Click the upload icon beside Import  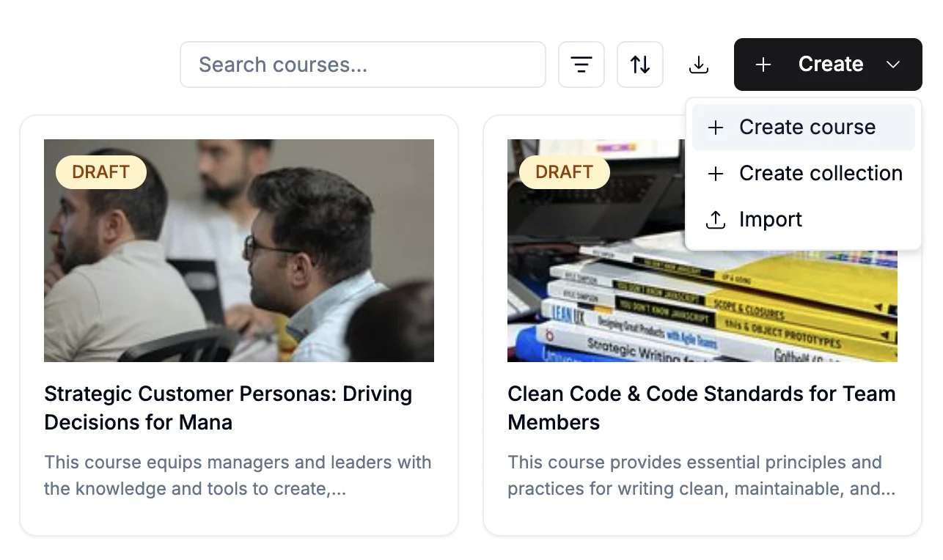(x=715, y=220)
